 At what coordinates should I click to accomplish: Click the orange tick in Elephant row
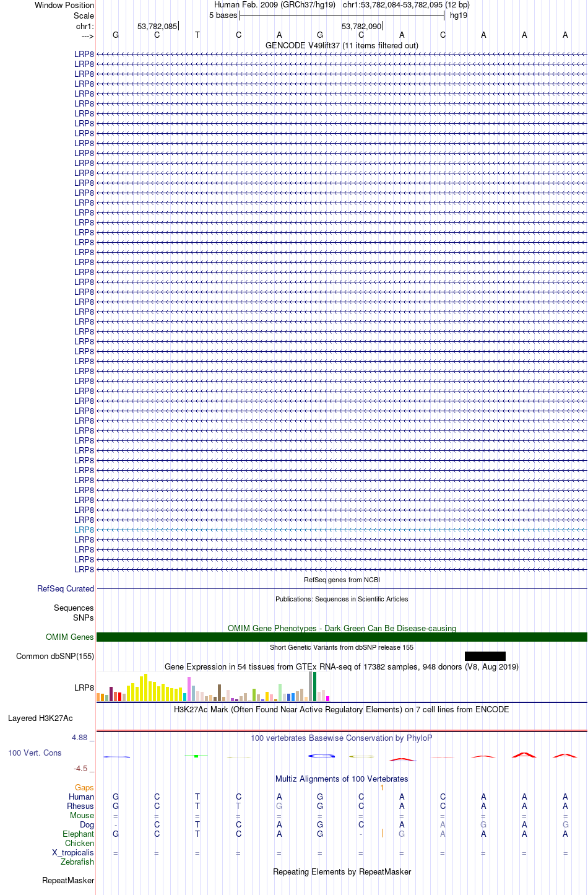[383, 834]
